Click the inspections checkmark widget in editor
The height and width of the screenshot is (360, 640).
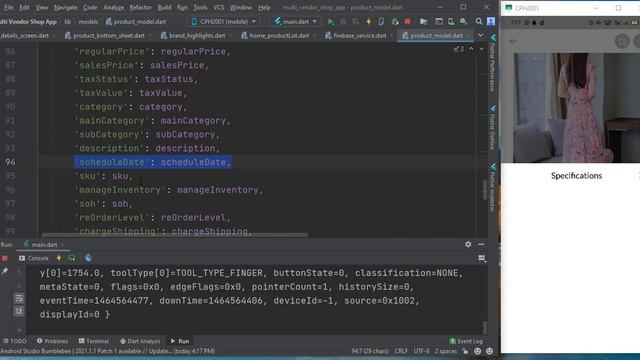click(x=458, y=49)
